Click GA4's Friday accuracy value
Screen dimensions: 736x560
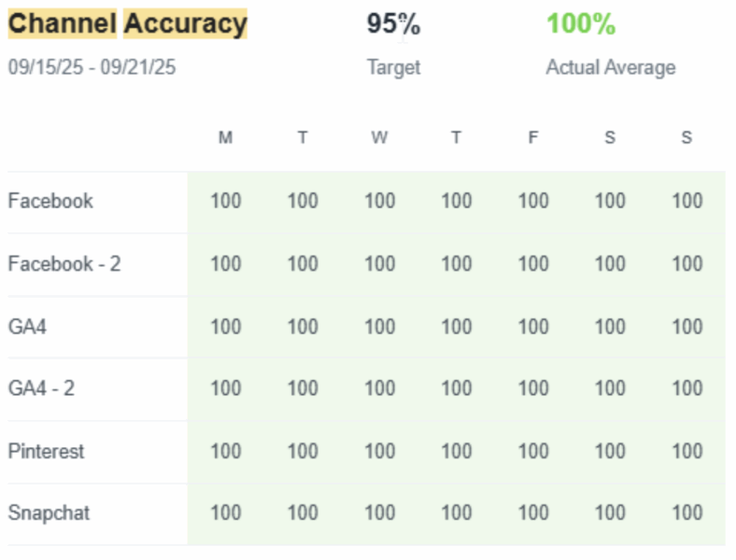[x=533, y=327]
